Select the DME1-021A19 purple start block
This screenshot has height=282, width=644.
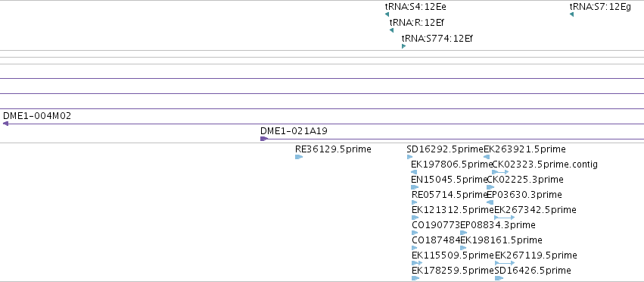264,139
